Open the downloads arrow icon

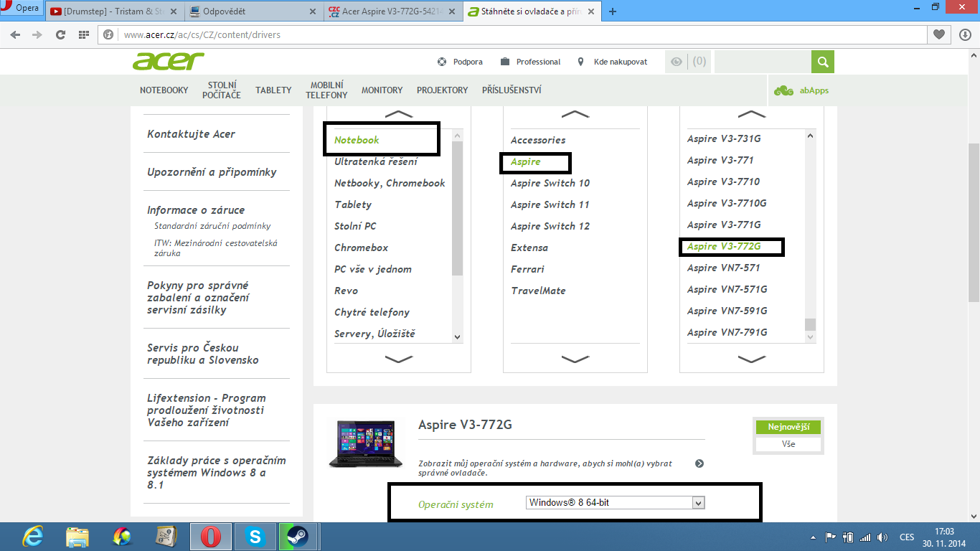coord(965,34)
